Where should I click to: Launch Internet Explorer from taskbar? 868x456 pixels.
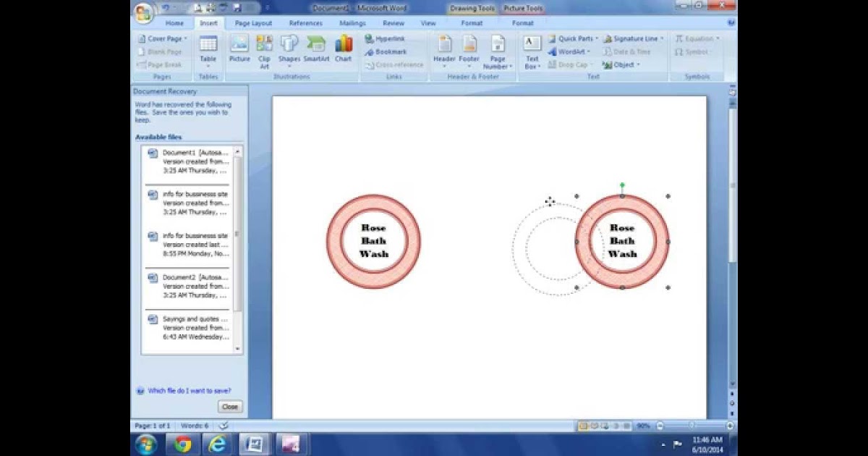[x=218, y=444]
